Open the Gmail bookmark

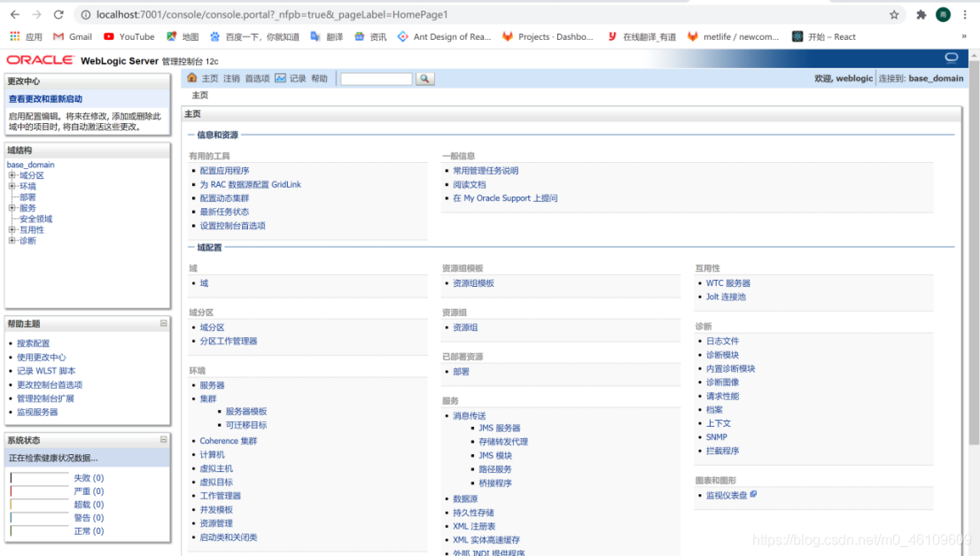73,37
